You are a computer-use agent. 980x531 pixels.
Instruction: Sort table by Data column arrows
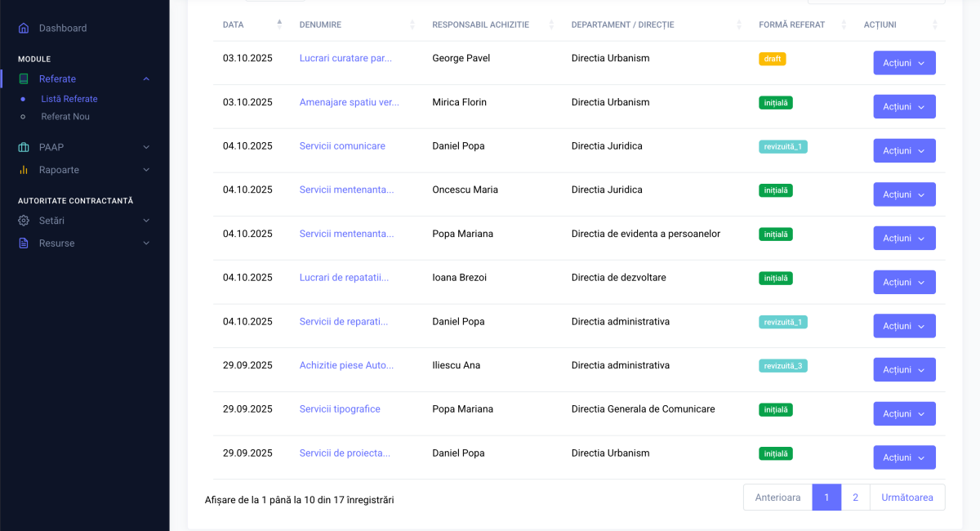click(279, 25)
